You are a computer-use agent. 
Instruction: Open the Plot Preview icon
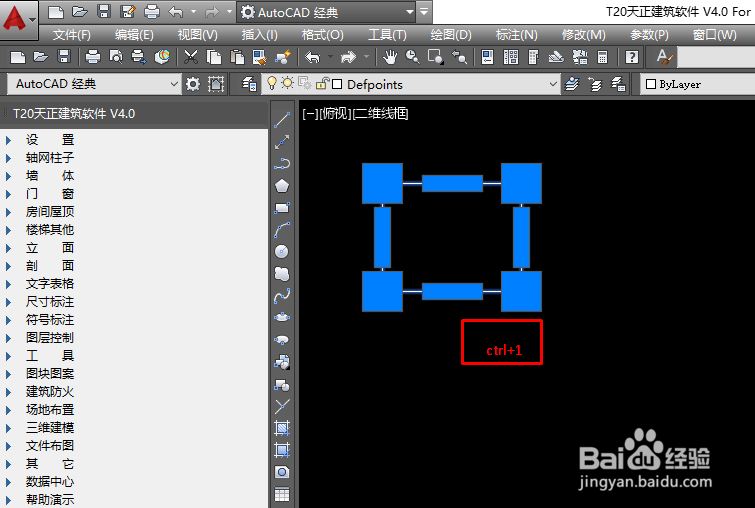116,57
